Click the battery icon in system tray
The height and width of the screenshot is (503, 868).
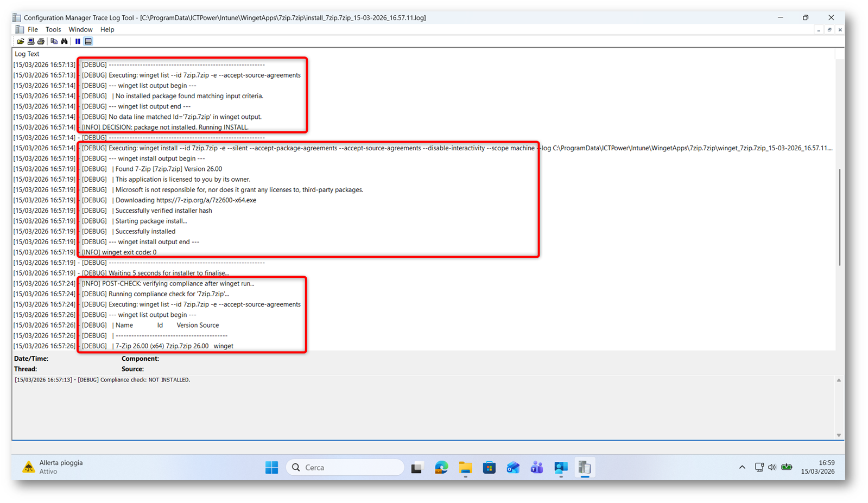click(x=787, y=467)
